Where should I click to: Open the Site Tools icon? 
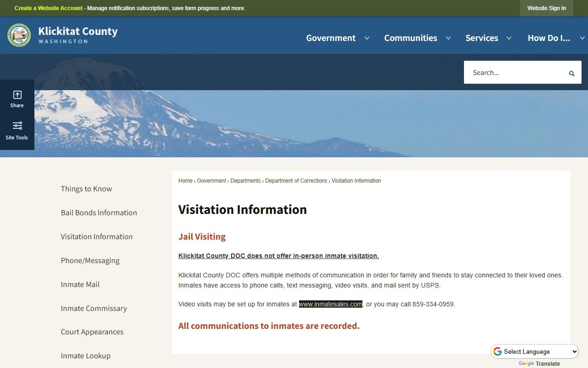[17, 131]
